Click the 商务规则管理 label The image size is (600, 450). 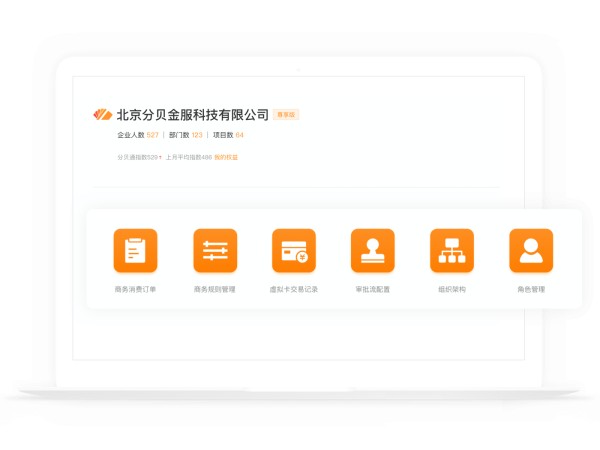coord(215,289)
